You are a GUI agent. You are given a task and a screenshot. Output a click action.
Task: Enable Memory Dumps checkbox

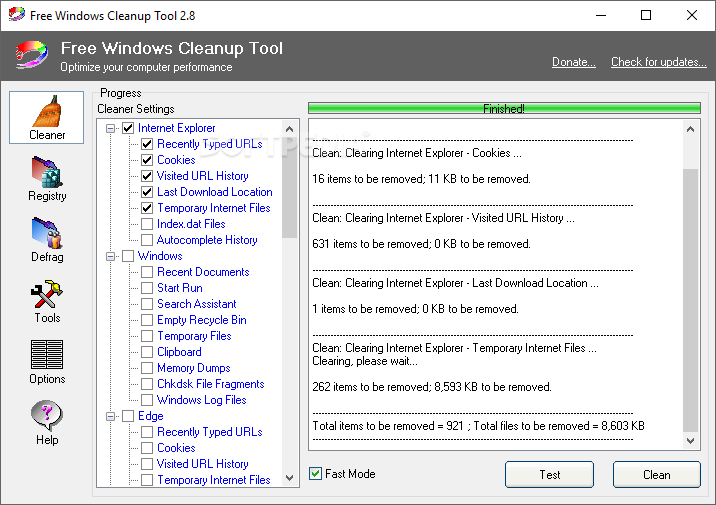[x=147, y=368]
